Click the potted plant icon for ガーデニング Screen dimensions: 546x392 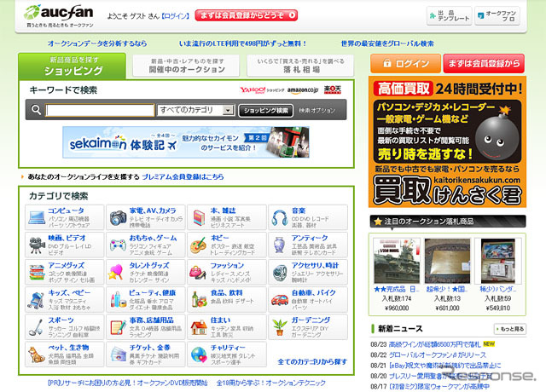(280, 327)
